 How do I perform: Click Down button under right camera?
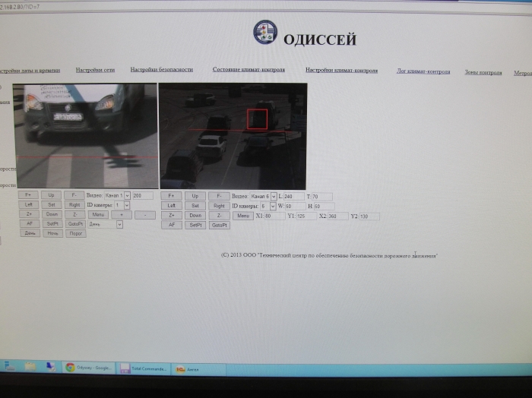(x=195, y=215)
